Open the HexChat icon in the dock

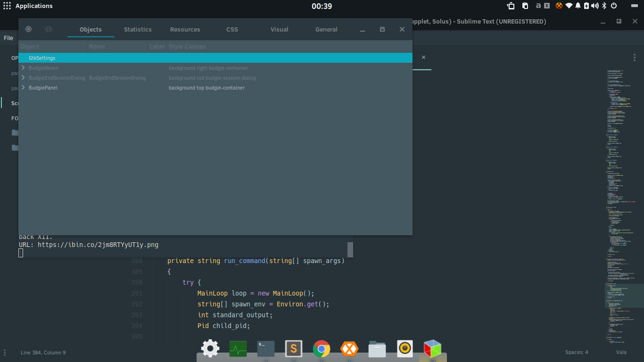point(349,349)
